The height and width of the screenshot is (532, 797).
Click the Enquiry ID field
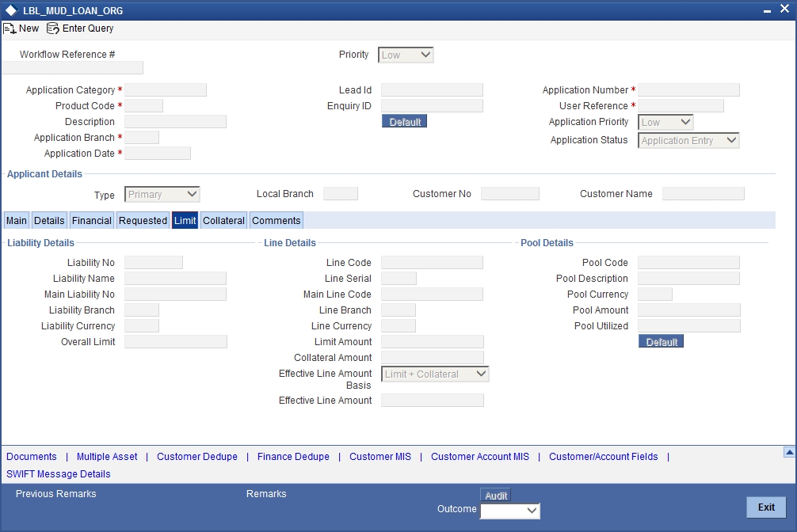pyautogui.click(x=432, y=106)
